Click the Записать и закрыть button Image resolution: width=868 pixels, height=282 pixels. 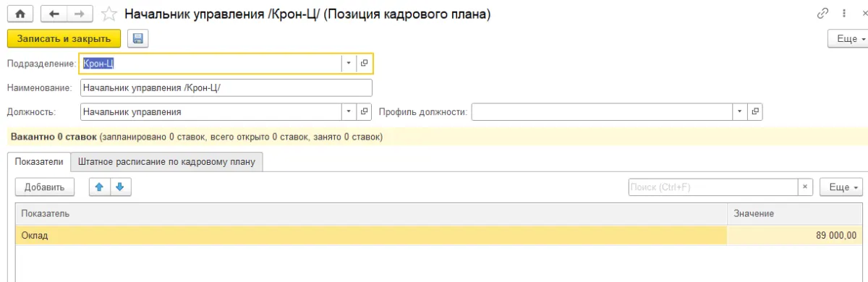coord(64,38)
